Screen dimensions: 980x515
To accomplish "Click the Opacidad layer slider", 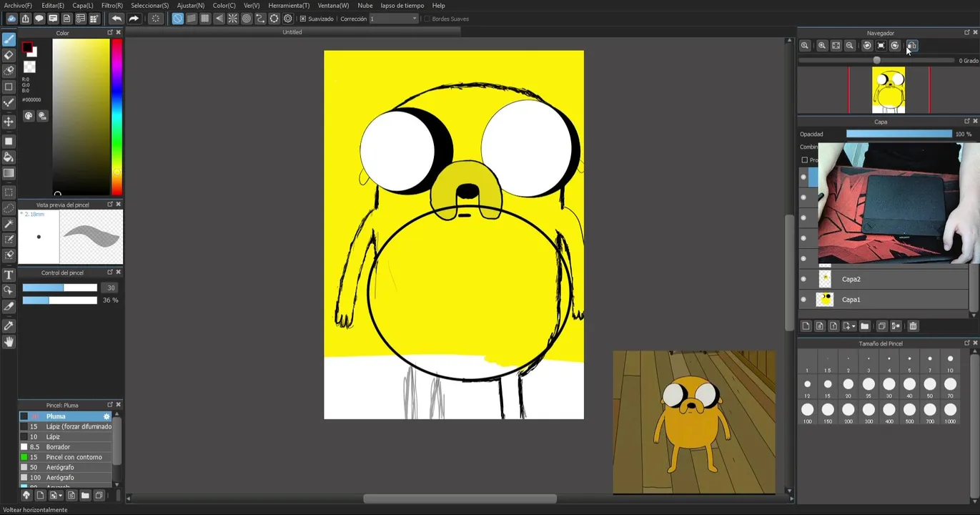I will (x=899, y=134).
